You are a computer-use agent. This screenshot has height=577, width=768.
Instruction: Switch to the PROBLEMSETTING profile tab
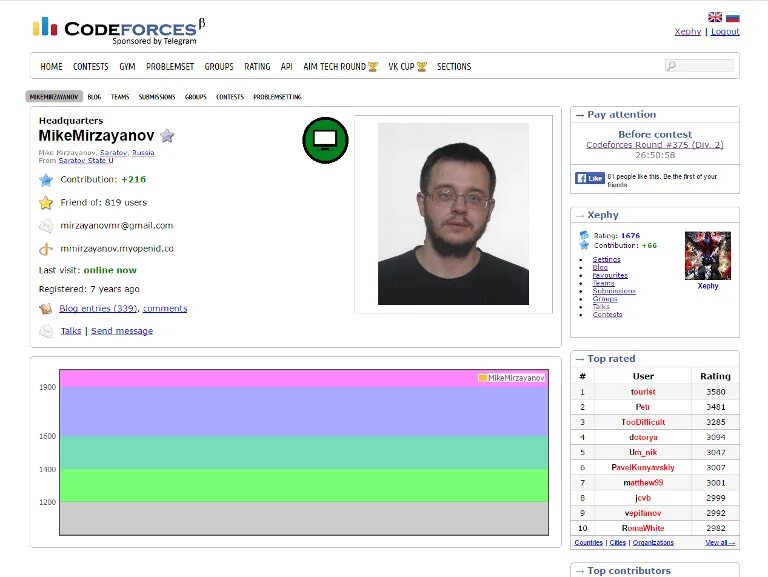click(277, 97)
